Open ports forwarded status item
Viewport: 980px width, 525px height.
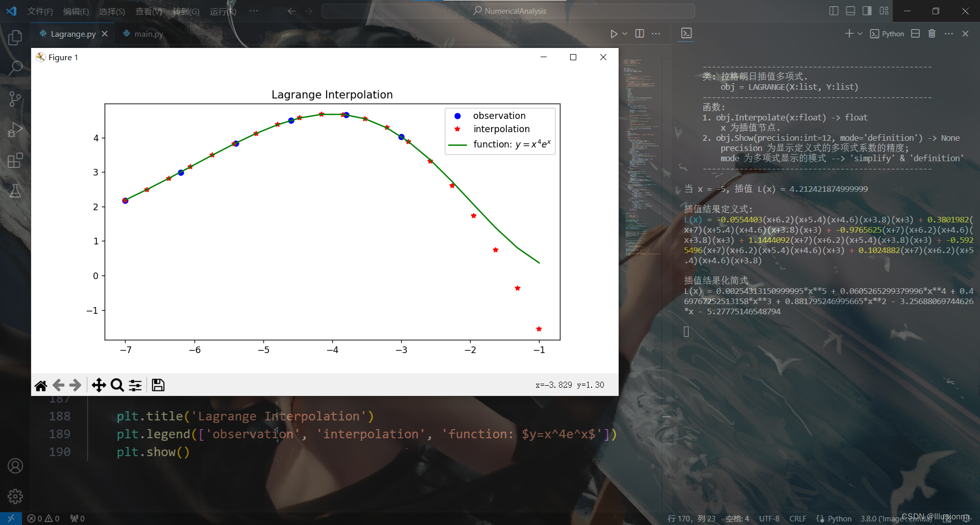78,518
